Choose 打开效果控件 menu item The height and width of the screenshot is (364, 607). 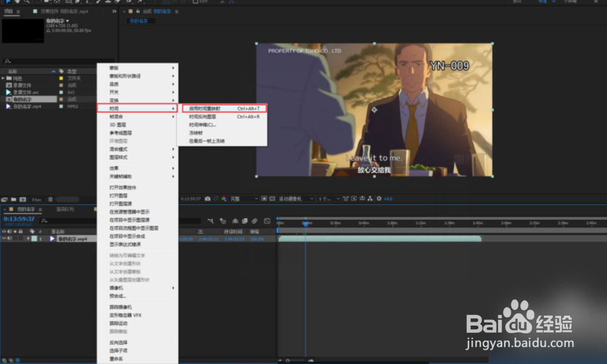click(x=138, y=187)
